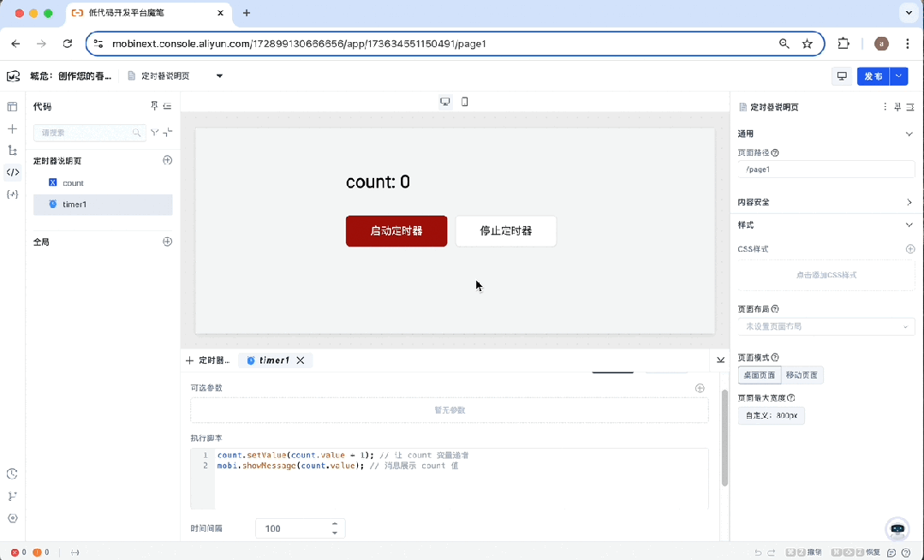This screenshot has height=560, width=924.
Task: Collapse the right properties panel via header icon
Action: 910,107
